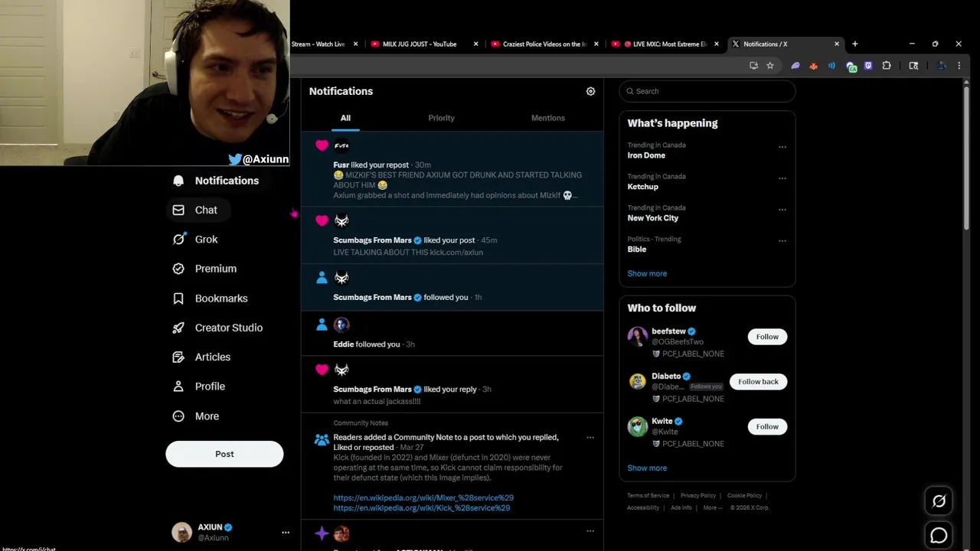The width and height of the screenshot is (980, 551).
Task: Open Eddie followed you notification
Action: [452, 334]
